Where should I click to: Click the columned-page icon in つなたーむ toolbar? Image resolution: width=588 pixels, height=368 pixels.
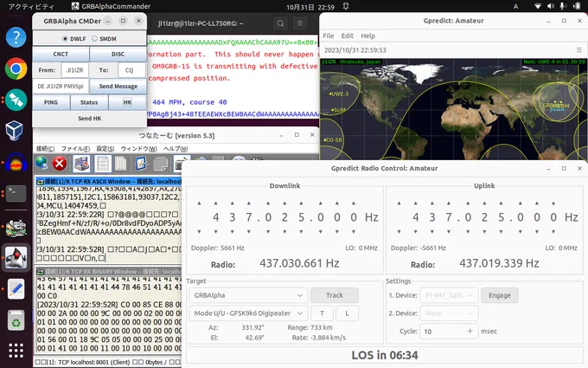120,164
